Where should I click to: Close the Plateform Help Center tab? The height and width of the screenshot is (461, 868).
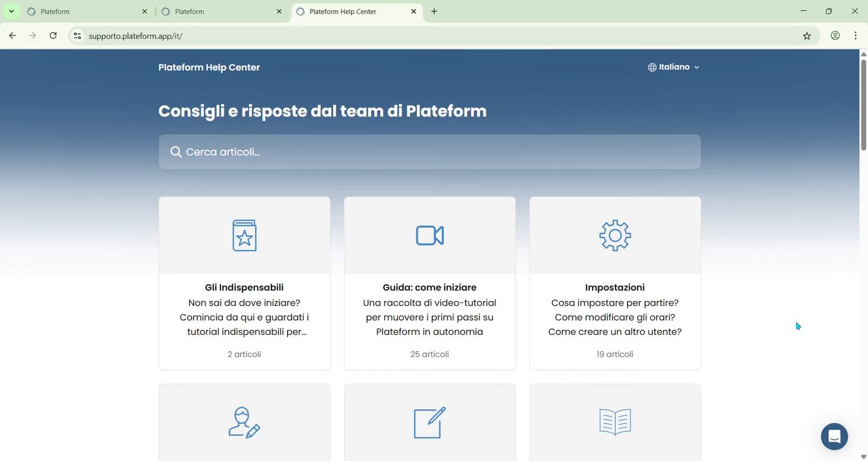[414, 12]
